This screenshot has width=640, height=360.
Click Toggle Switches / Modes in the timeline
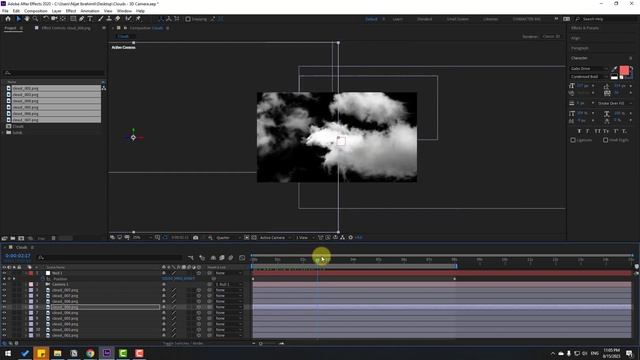(183, 344)
